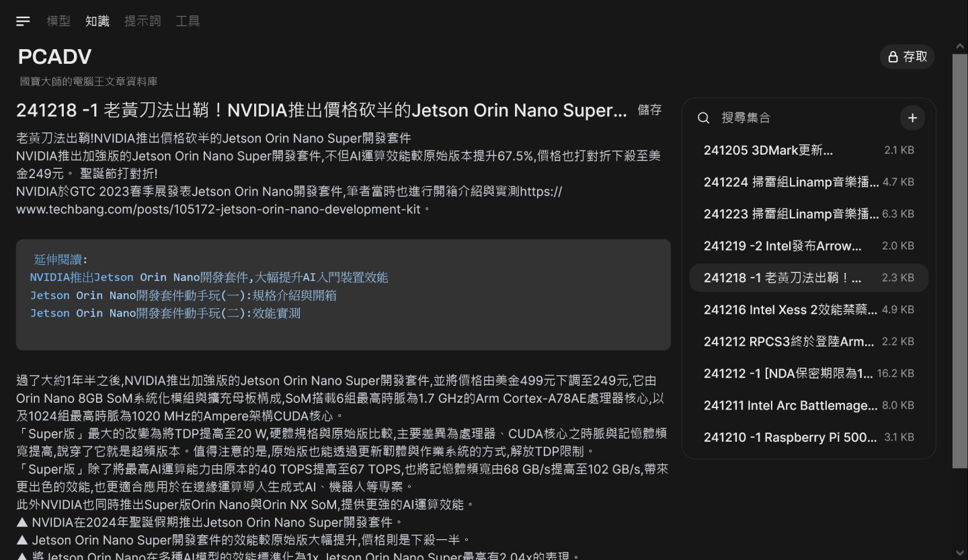Switch to the 知識 tab
The image size is (968, 560).
tap(97, 21)
